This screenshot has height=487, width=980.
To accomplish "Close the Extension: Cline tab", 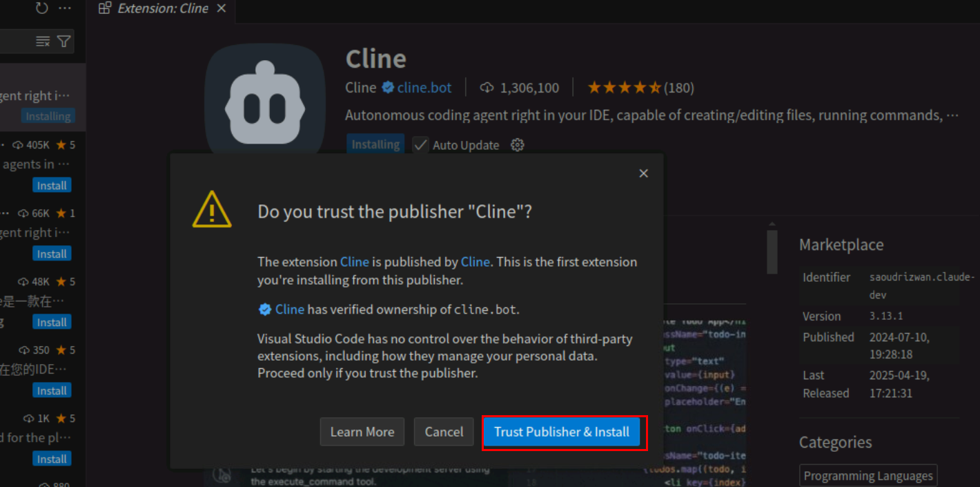I will point(222,8).
